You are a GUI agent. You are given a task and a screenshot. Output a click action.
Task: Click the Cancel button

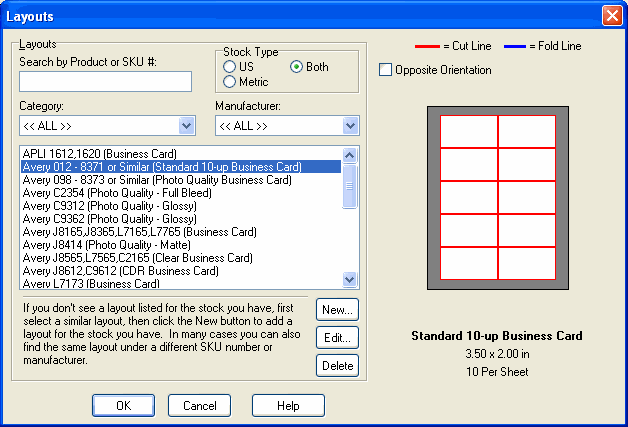click(x=199, y=406)
